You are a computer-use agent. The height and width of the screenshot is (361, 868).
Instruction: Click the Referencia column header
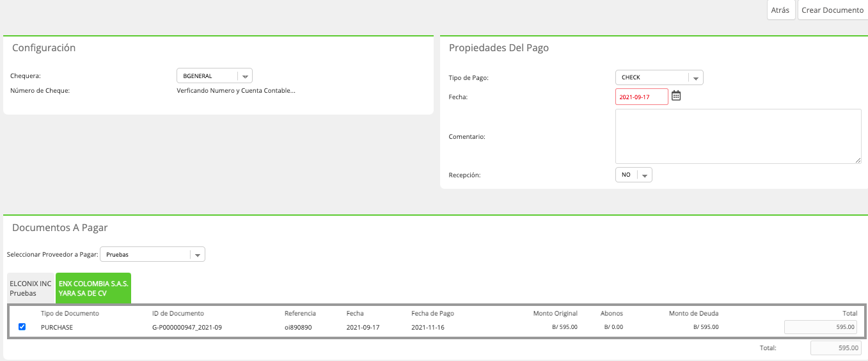[300, 314]
